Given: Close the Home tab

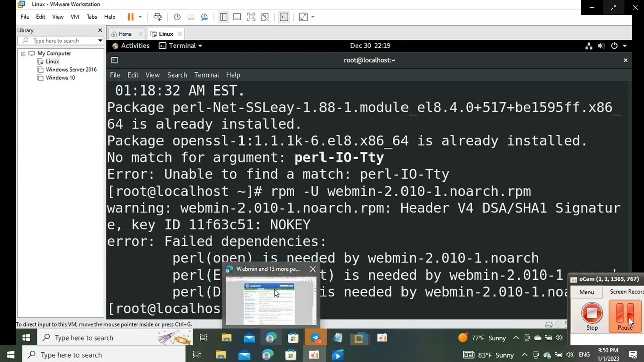Looking at the screenshot, I should pyautogui.click(x=140, y=34).
